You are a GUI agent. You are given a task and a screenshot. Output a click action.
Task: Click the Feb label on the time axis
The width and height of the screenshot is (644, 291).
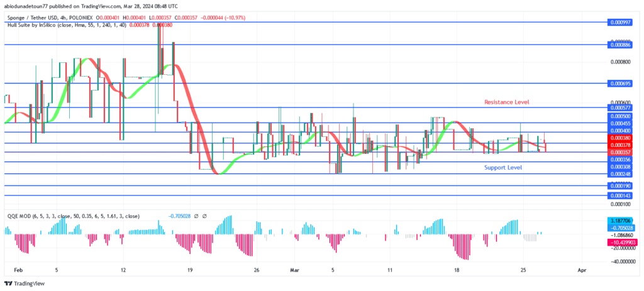pos(17,270)
